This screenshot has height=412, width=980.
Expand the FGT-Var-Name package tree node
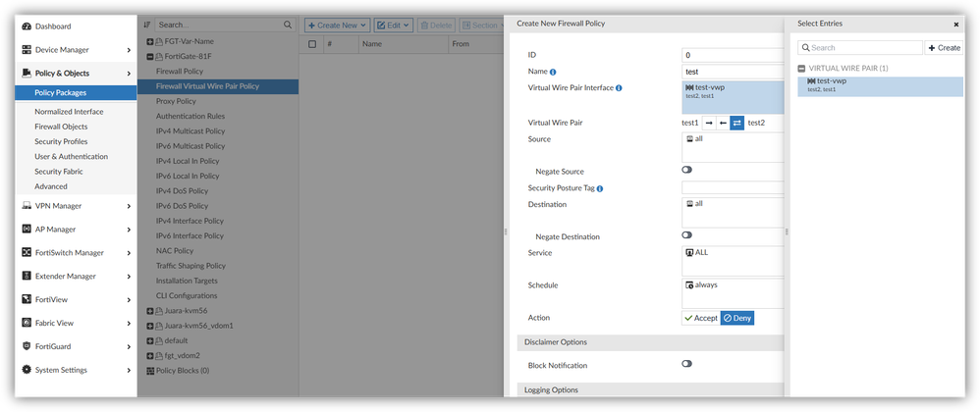pos(150,41)
